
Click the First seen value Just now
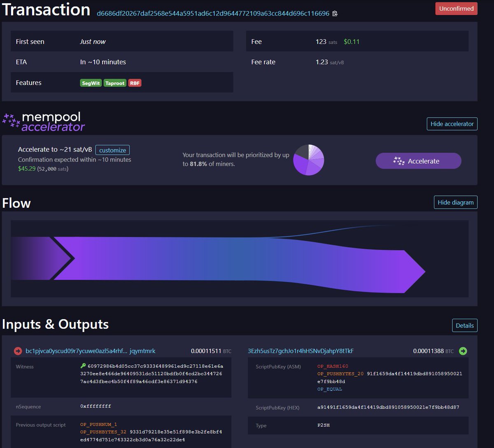(x=93, y=42)
